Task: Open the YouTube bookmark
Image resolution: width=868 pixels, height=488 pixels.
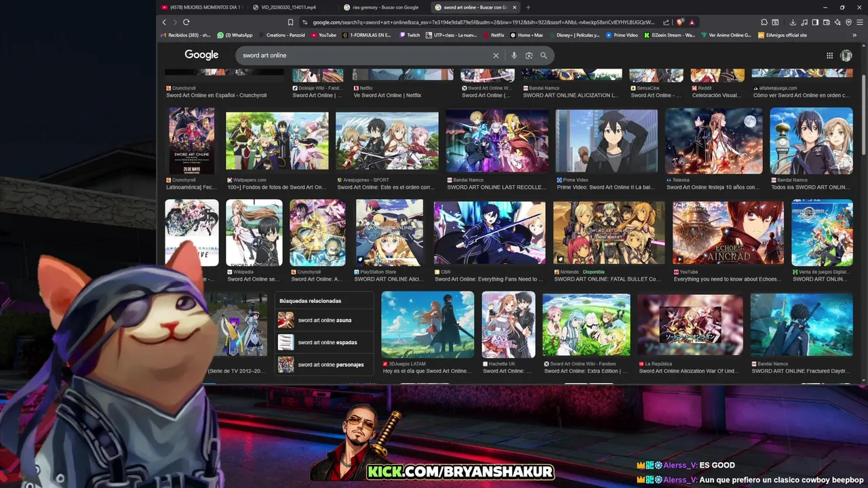Action: click(323, 35)
